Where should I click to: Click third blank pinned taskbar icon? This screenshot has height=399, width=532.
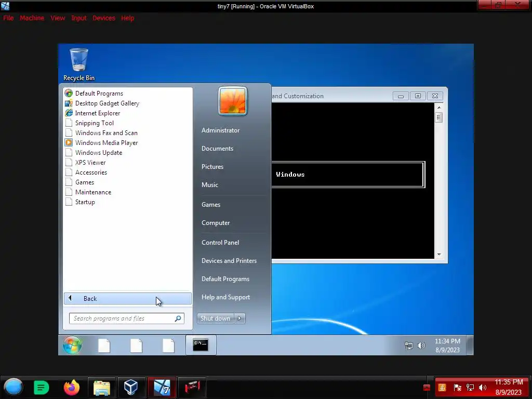click(x=169, y=345)
